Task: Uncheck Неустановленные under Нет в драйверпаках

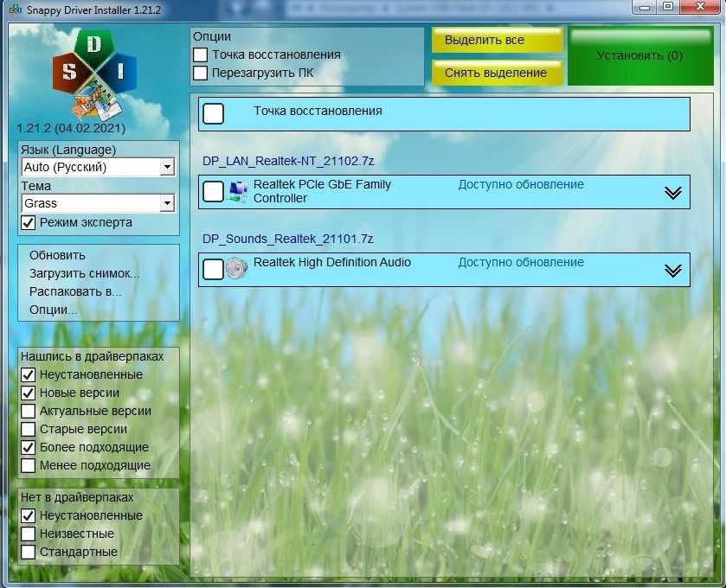Action: (x=29, y=515)
